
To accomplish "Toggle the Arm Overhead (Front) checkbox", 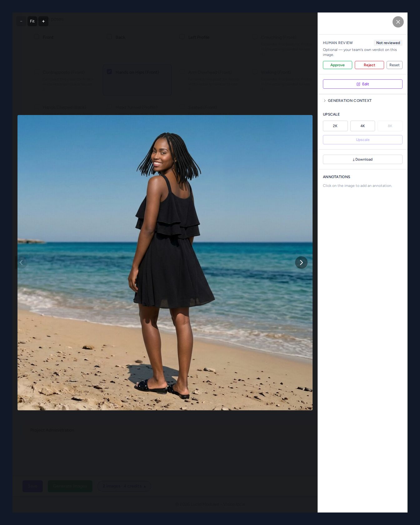I will [x=182, y=72].
